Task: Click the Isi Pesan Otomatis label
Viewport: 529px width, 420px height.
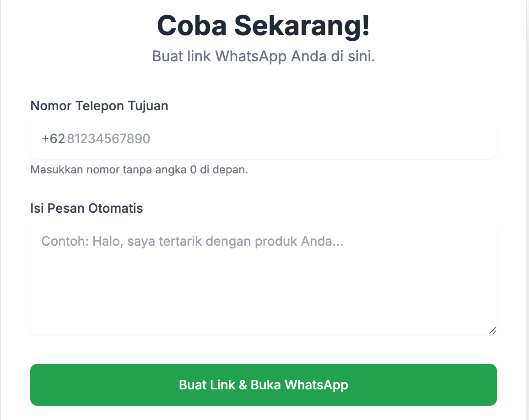Action: tap(86, 208)
